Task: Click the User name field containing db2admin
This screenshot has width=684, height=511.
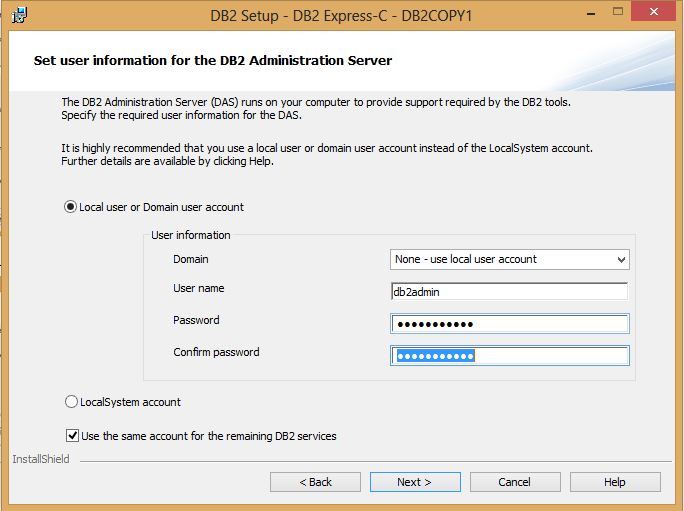Action: (x=510, y=292)
